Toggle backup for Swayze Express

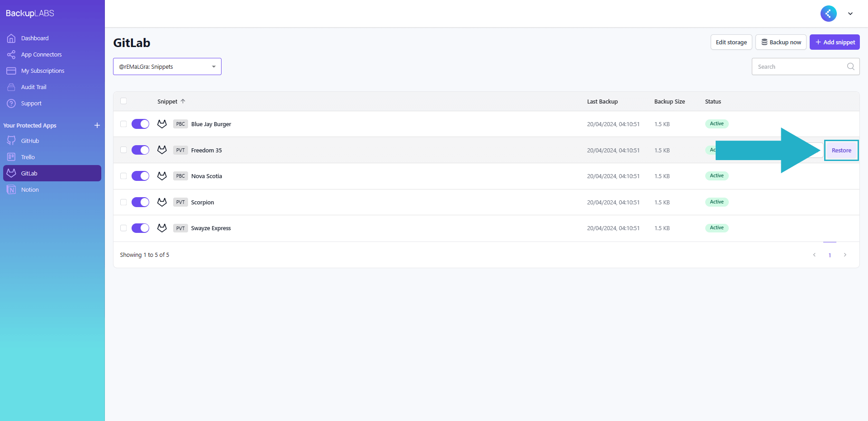[x=140, y=228]
